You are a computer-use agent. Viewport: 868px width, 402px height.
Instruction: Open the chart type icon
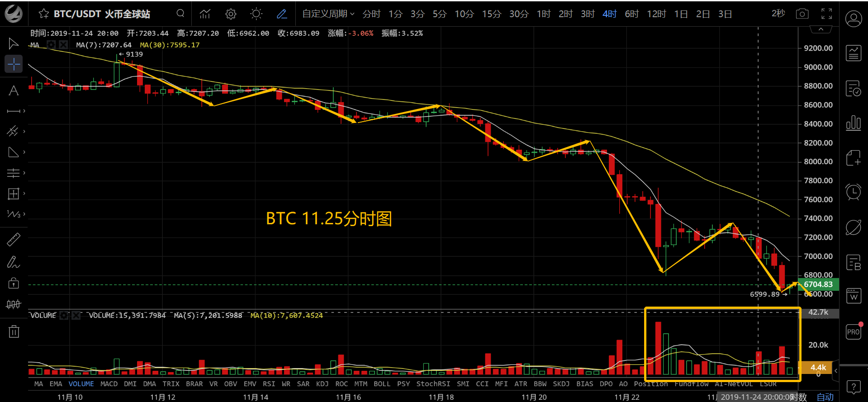tap(205, 14)
